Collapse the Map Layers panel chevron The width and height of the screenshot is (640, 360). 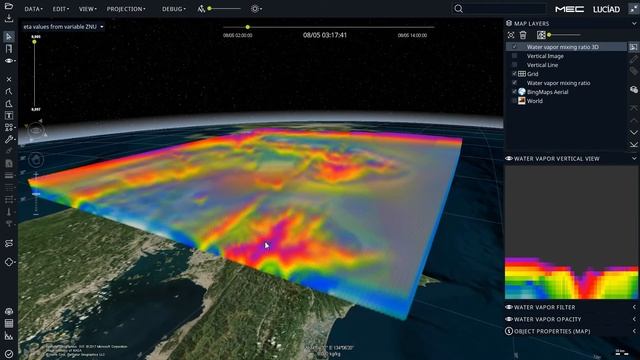pyautogui.click(x=634, y=24)
